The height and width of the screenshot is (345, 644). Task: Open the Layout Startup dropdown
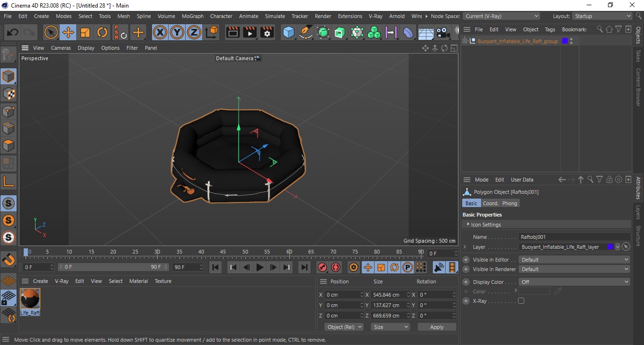click(x=602, y=16)
